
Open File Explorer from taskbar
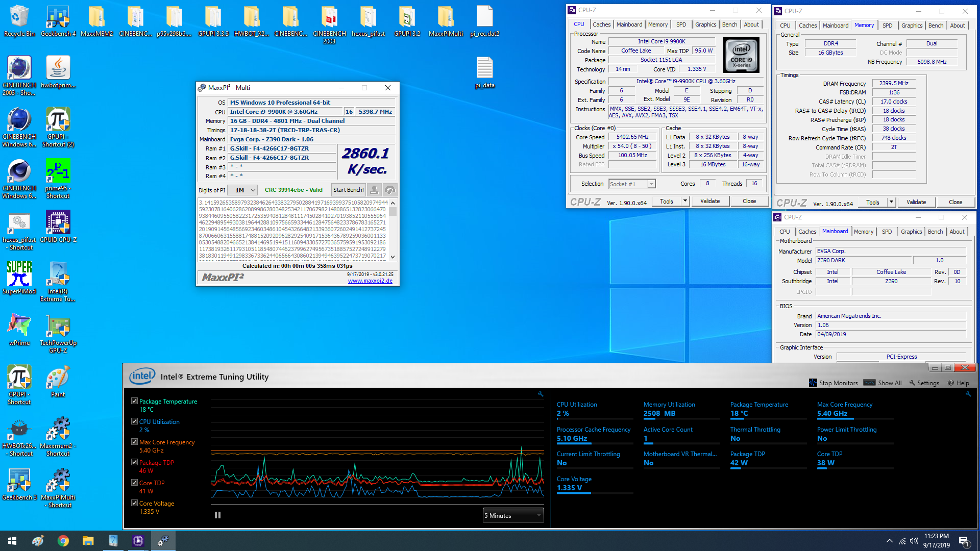pyautogui.click(x=88, y=541)
